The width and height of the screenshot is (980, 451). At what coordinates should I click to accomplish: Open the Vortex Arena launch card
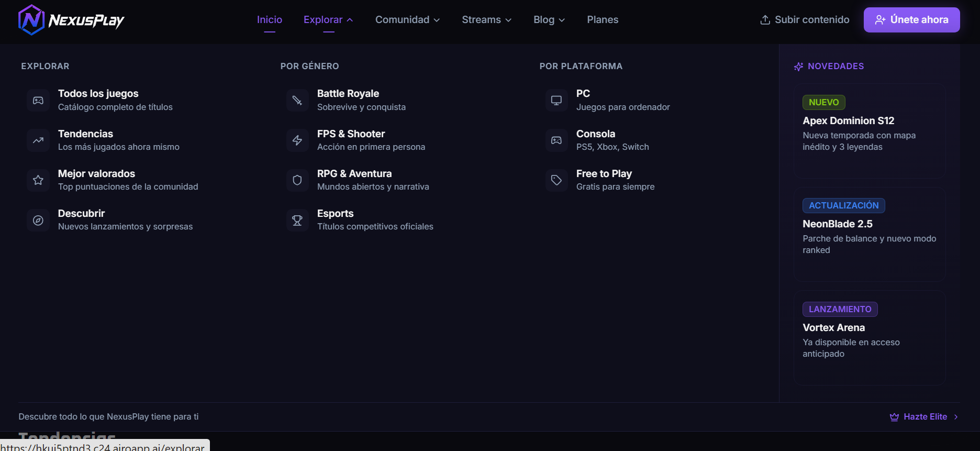pyautogui.click(x=870, y=338)
